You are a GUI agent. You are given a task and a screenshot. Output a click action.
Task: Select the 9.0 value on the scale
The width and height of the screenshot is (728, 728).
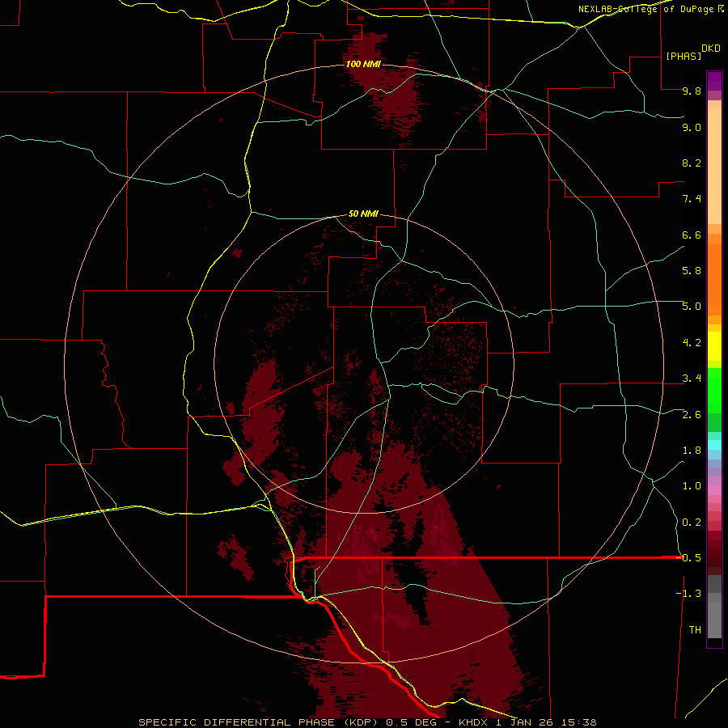692,127
